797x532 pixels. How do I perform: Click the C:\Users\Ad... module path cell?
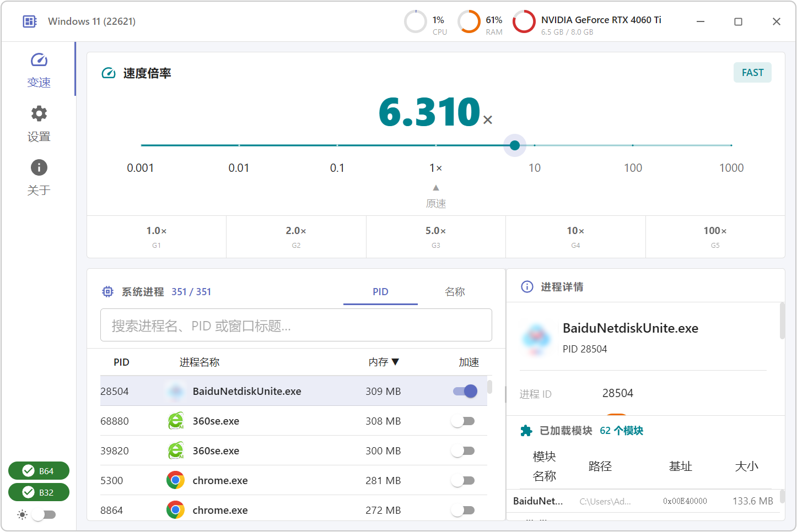point(605,502)
